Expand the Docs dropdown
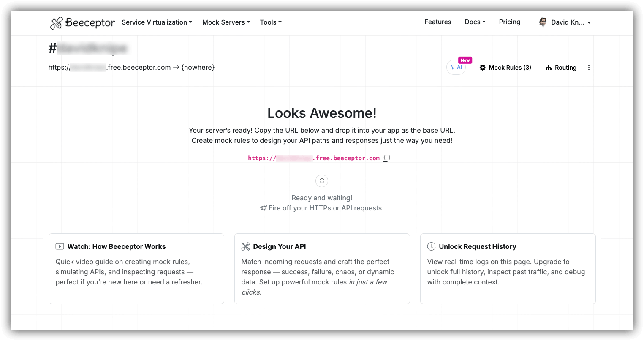Image resolution: width=644 pixels, height=341 pixels. [x=475, y=22]
